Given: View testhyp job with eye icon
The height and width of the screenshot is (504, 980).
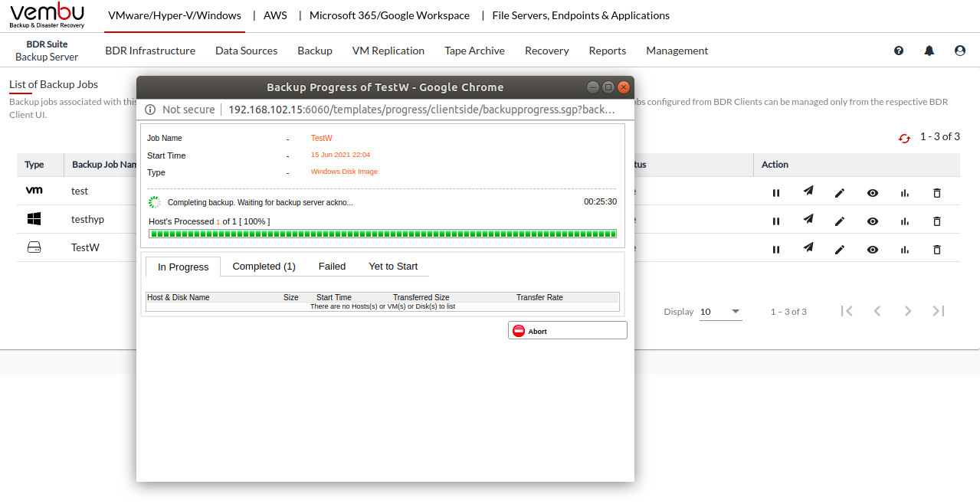Looking at the screenshot, I should pyautogui.click(x=873, y=221).
